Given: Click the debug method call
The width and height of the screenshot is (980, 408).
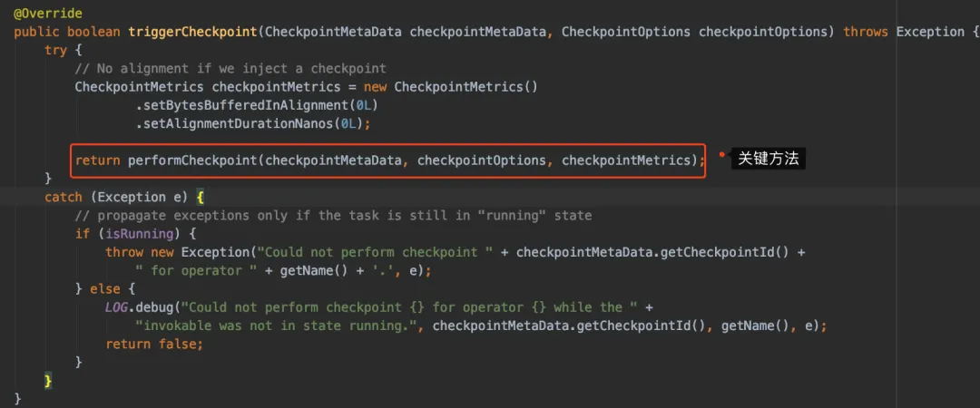Looking at the screenshot, I should pos(154,307).
